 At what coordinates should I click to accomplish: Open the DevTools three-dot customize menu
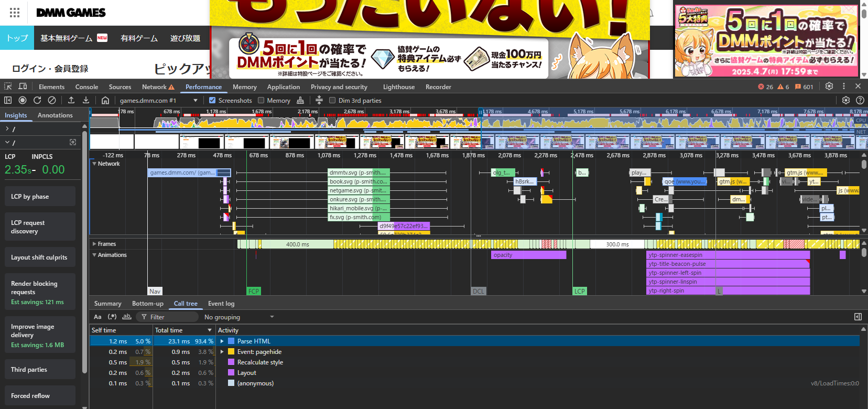coord(844,87)
